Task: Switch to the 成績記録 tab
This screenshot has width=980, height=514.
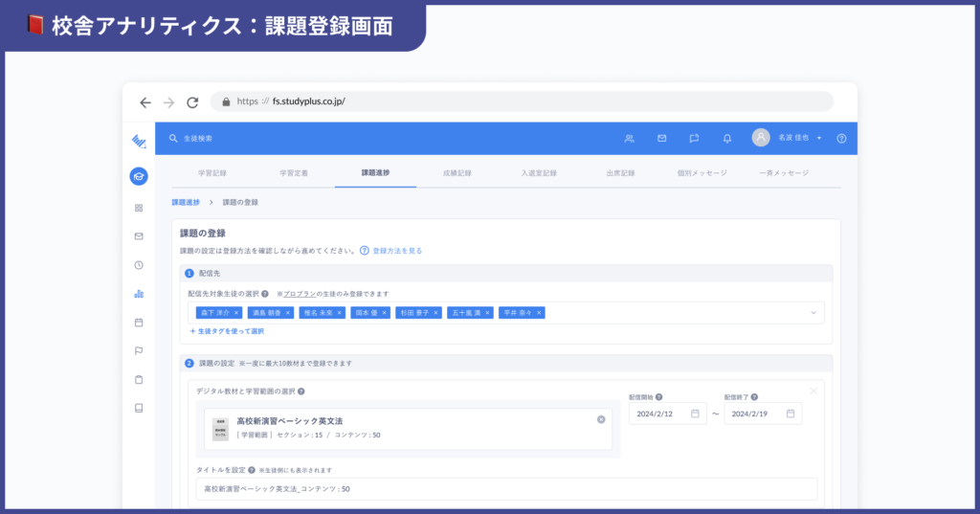Action: pos(457,173)
